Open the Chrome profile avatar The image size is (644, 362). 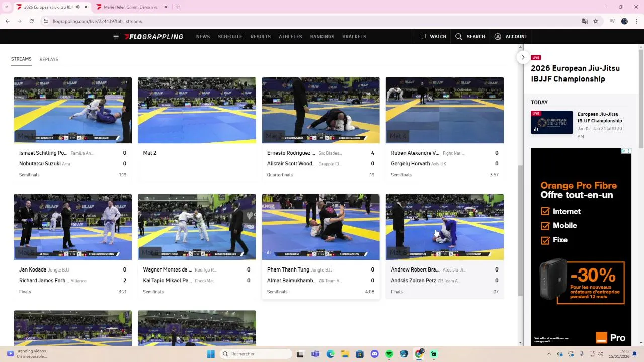[624, 21]
